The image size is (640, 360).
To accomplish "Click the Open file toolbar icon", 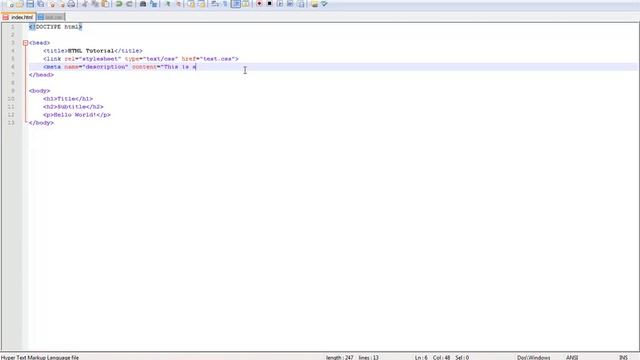I will point(20,4).
